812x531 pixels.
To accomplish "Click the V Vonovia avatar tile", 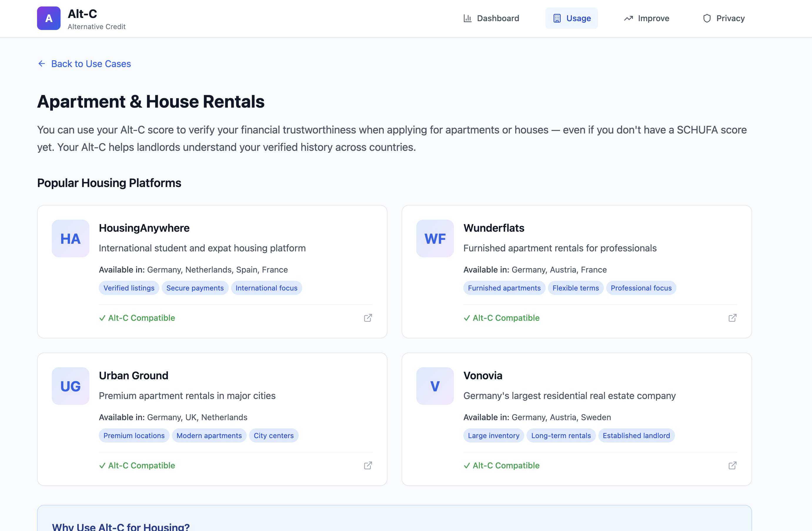I will (435, 386).
